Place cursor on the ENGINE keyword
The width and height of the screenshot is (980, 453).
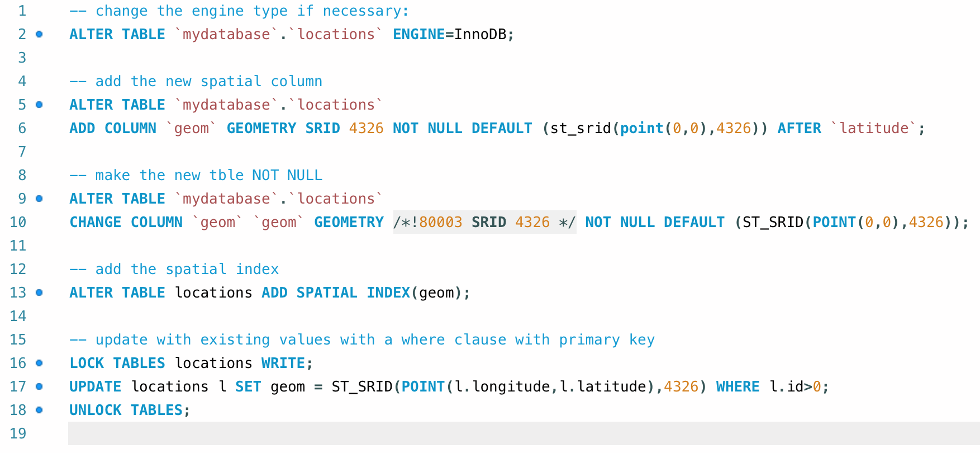click(419, 34)
